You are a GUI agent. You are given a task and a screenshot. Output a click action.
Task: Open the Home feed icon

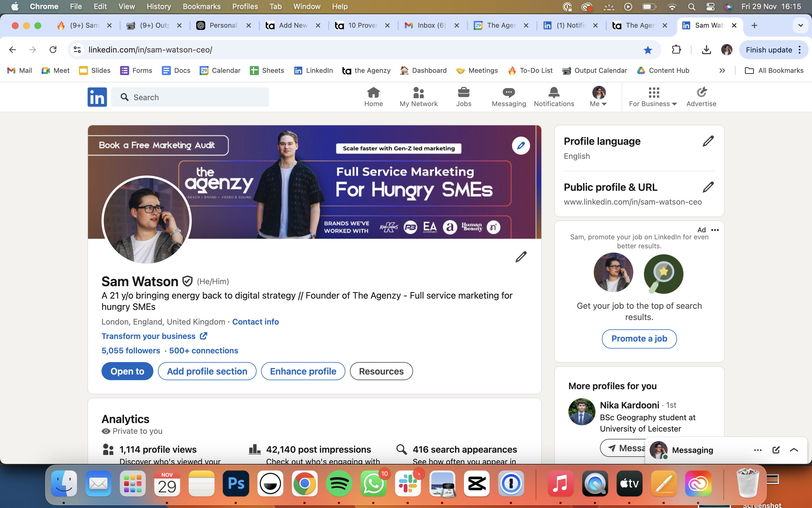(x=374, y=97)
